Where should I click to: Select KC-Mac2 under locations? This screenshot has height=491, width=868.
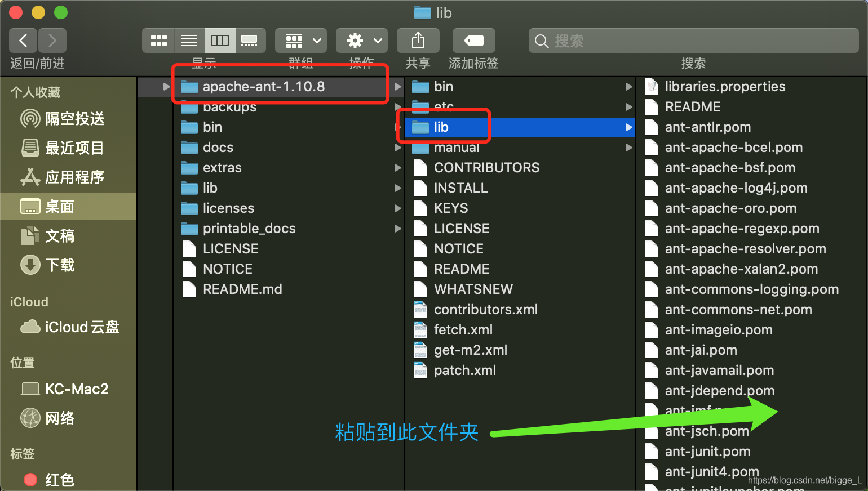pos(68,389)
